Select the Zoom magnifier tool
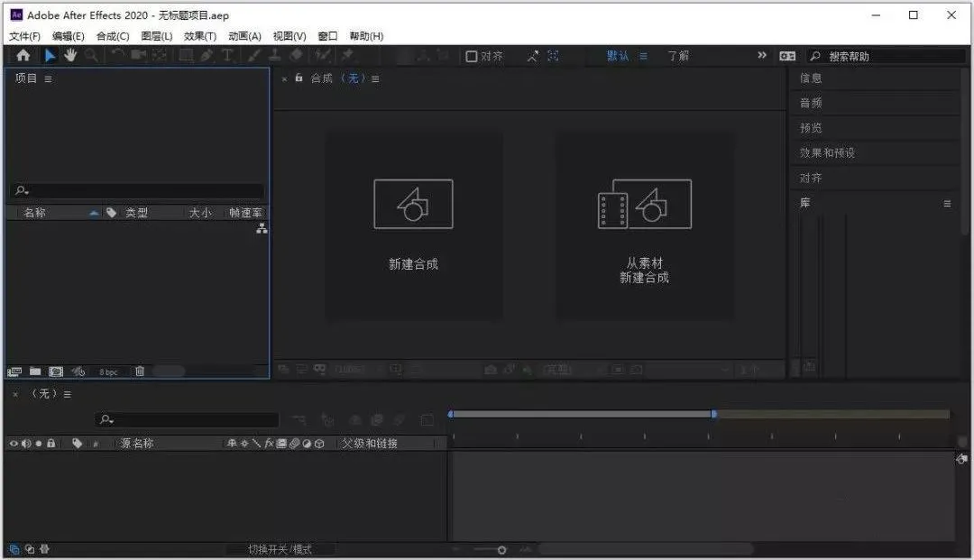This screenshot has height=560, width=974. click(x=91, y=56)
